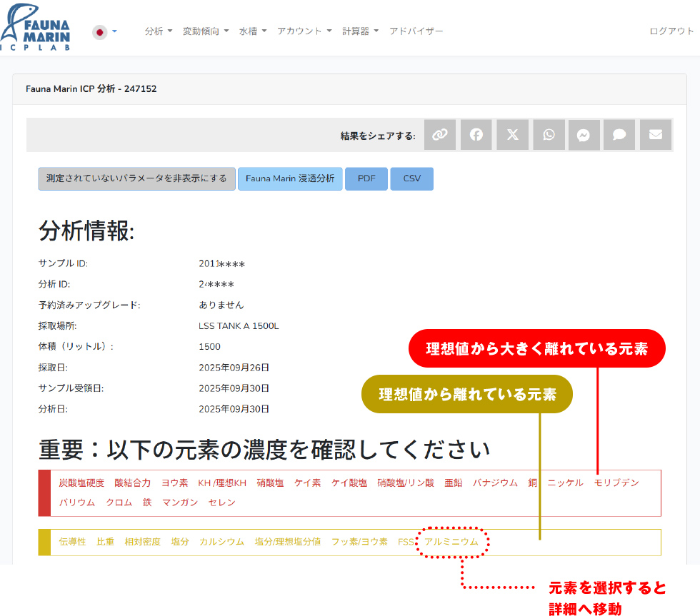700x616 pixels.
Task: Share results by email envelope icon
Action: 655,135
